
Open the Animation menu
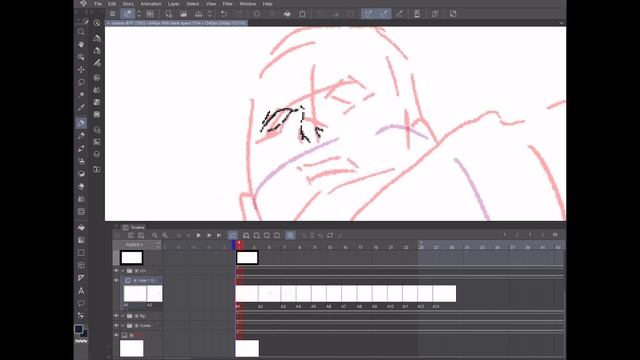click(x=151, y=4)
